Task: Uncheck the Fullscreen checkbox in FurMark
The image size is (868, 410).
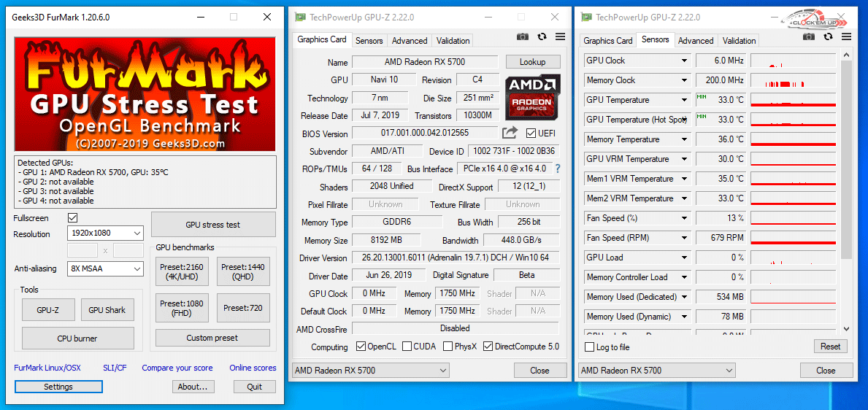Action: click(x=73, y=218)
